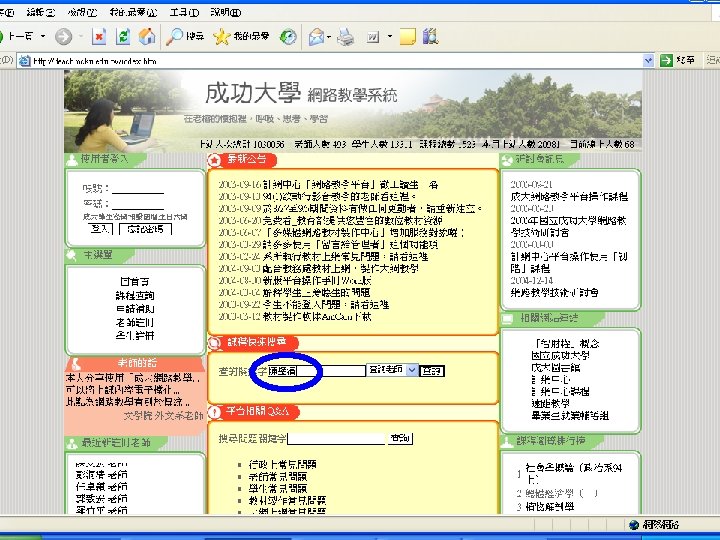Focus the 密碼 password input field

tap(138, 203)
